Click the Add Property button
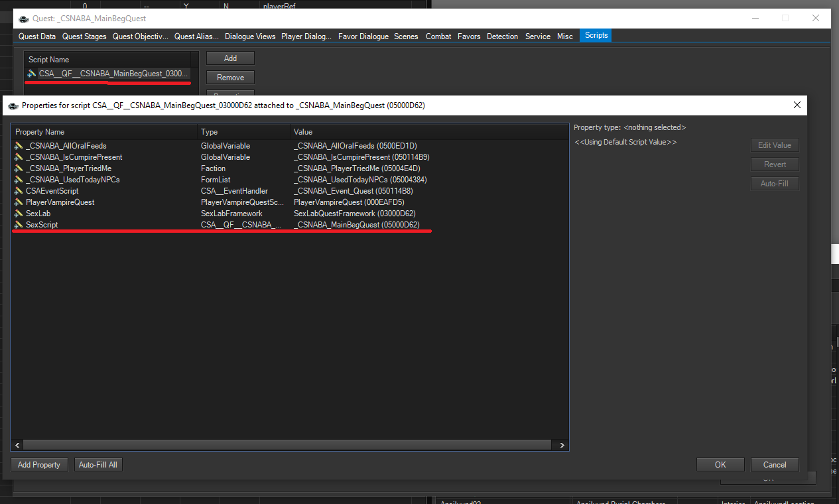 click(38, 465)
